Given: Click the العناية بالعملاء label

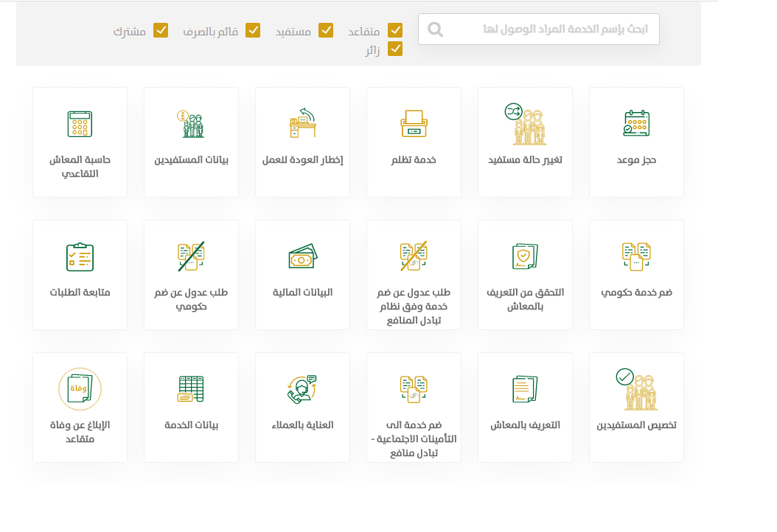Looking at the screenshot, I should (x=303, y=425).
